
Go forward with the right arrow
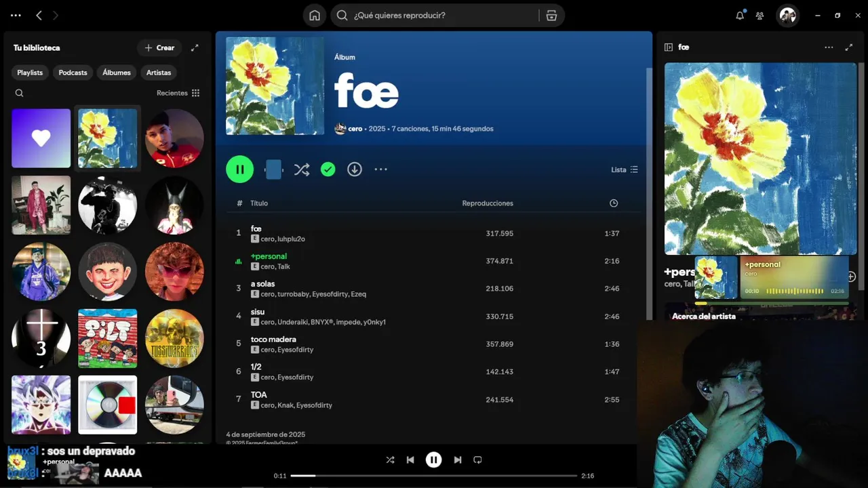[56, 15]
